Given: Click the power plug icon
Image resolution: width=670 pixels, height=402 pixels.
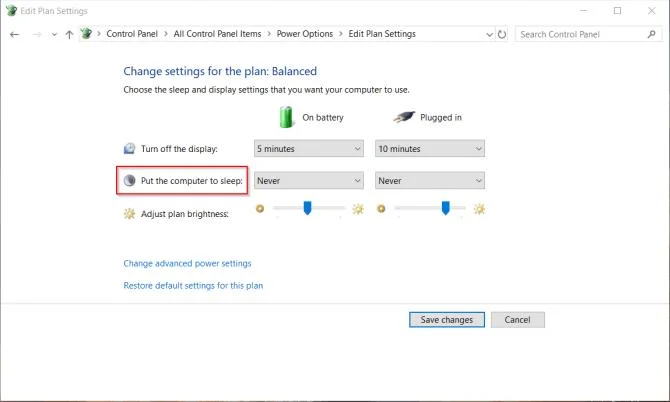Looking at the screenshot, I should pyautogui.click(x=404, y=117).
